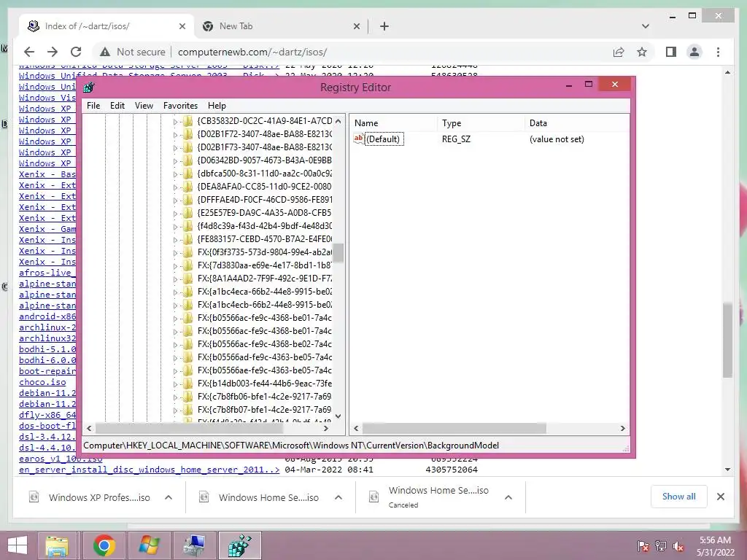Open the Edit menu in Registry Editor
The width and height of the screenshot is (747, 560).
(117, 106)
